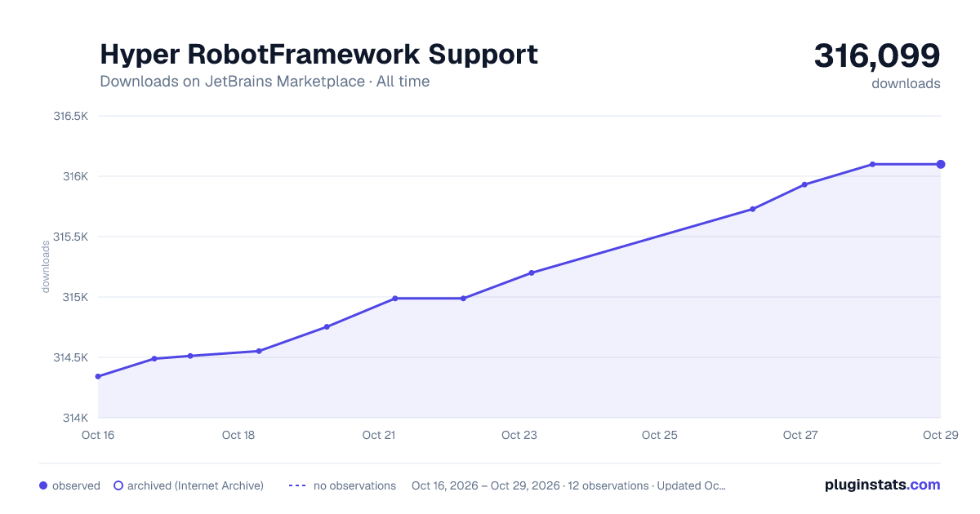Screen dimensions: 980x514
Task: Click the Oct 21 x-axis label
Action: [x=379, y=435]
